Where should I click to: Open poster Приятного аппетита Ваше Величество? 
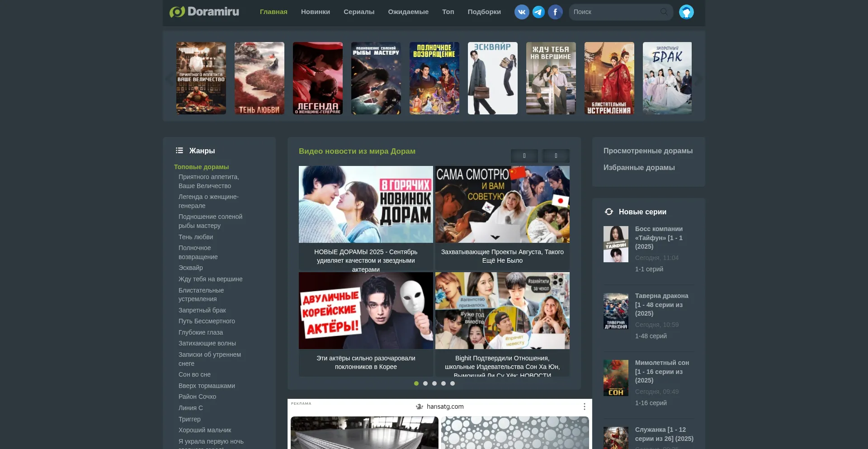pyautogui.click(x=201, y=78)
